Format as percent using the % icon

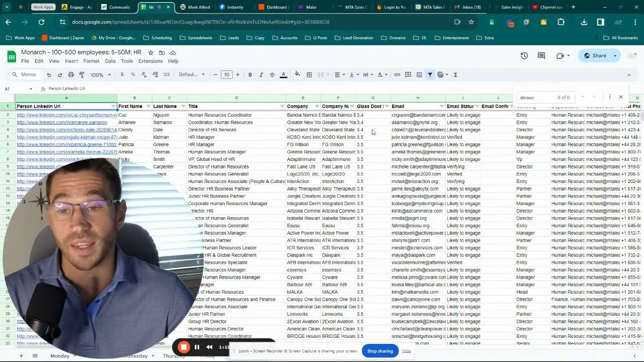133,74
